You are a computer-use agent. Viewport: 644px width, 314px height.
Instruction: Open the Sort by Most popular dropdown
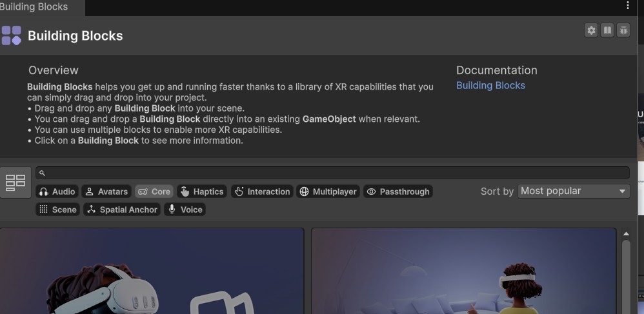[574, 191]
